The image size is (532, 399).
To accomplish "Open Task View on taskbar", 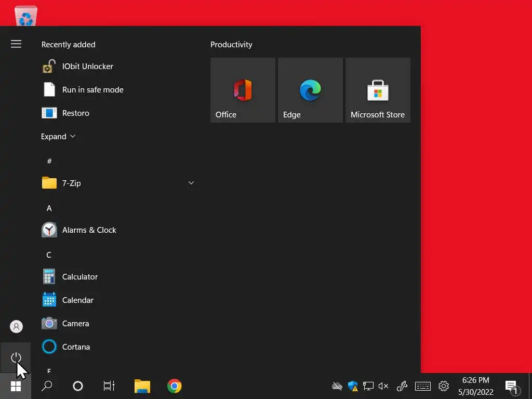I will 109,386.
